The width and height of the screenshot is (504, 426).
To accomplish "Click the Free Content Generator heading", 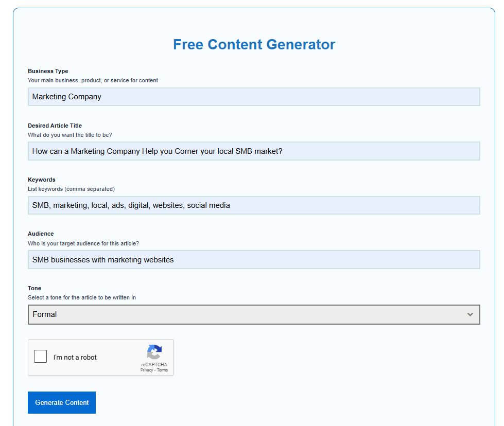I will (253, 45).
